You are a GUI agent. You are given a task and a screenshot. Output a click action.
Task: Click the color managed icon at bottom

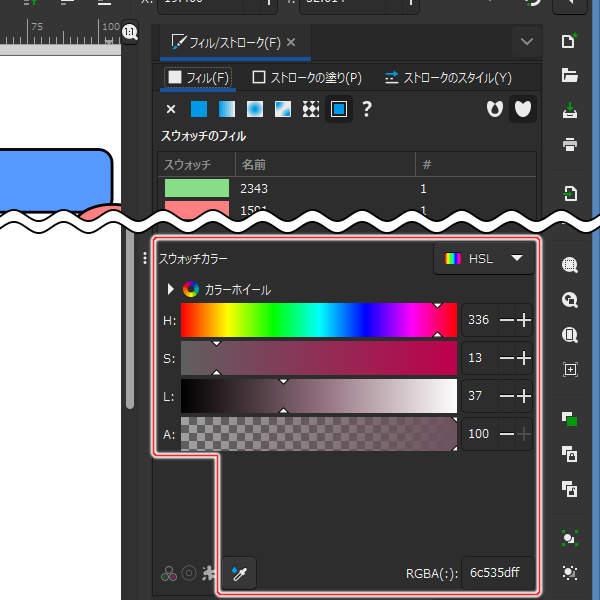169,573
